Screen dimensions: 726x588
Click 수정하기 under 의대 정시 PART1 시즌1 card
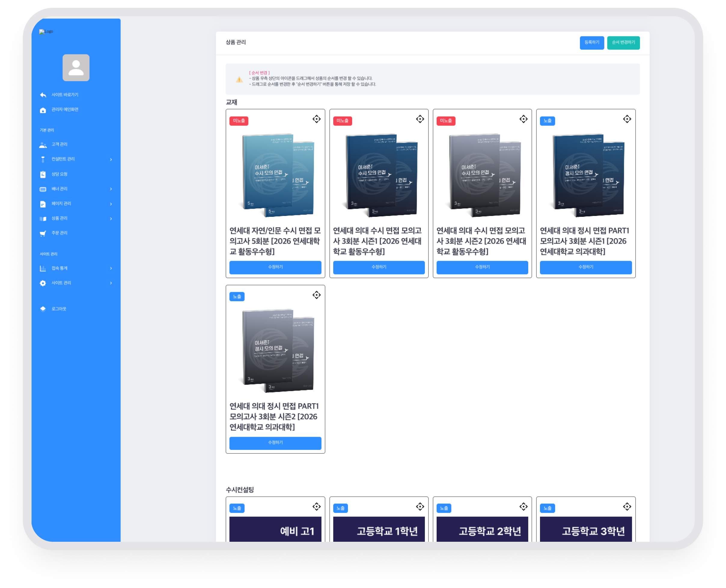click(586, 267)
